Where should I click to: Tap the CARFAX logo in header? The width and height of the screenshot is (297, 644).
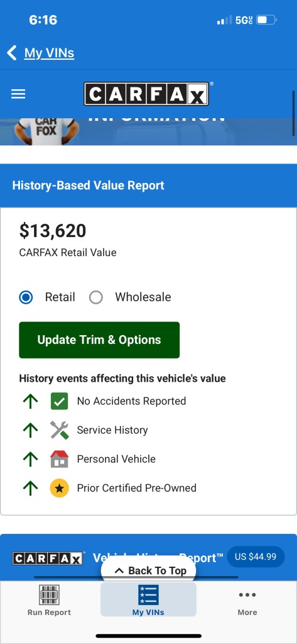(146, 94)
